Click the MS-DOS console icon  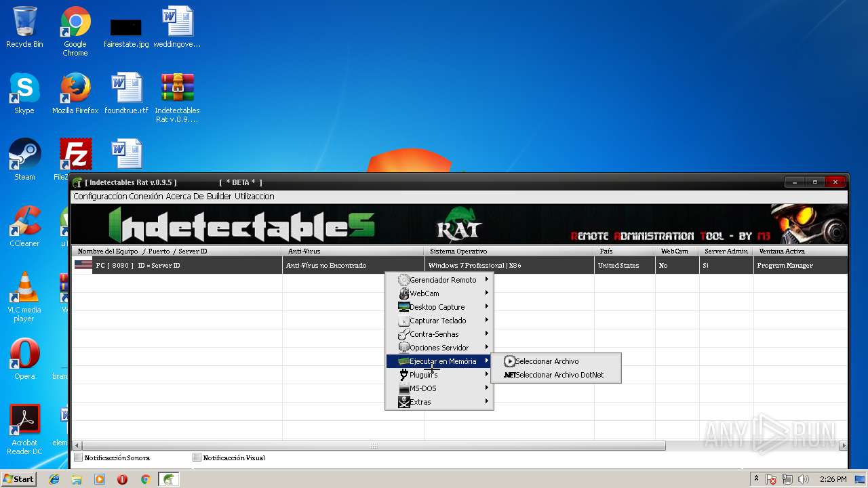click(404, 388)
